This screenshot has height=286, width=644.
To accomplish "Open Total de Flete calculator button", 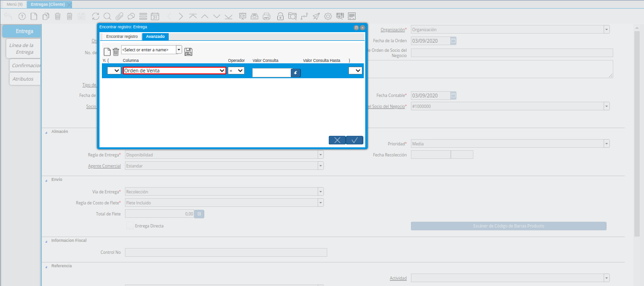I will (x=199, y=214).
